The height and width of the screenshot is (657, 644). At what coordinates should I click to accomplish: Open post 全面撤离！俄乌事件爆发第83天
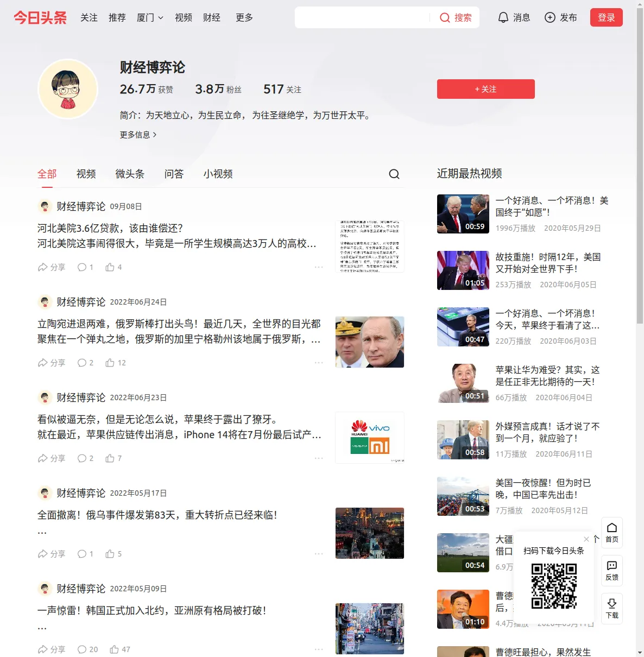(x=157, y=515)
